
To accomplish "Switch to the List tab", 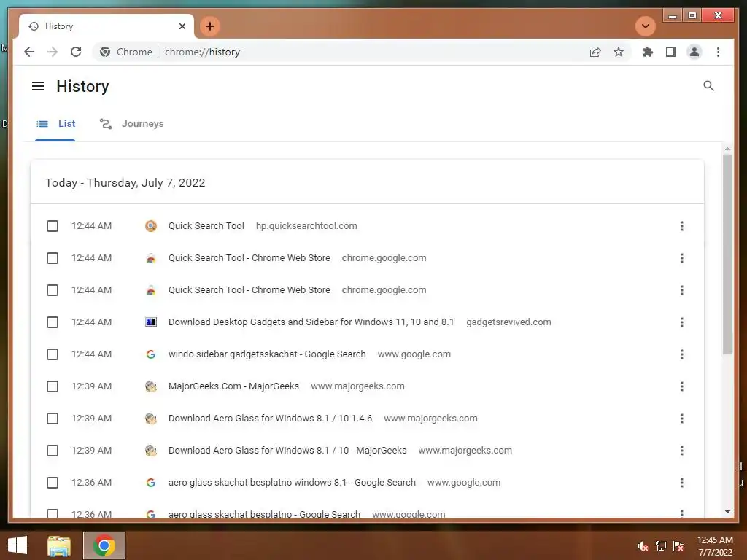I will [55, 124].
